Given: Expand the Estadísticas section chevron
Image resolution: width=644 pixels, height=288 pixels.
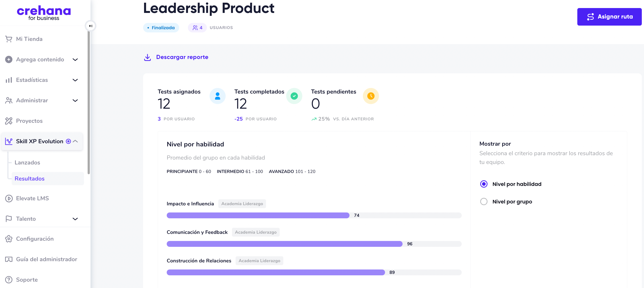Looking at the screenshot, I should coord(75,80).
